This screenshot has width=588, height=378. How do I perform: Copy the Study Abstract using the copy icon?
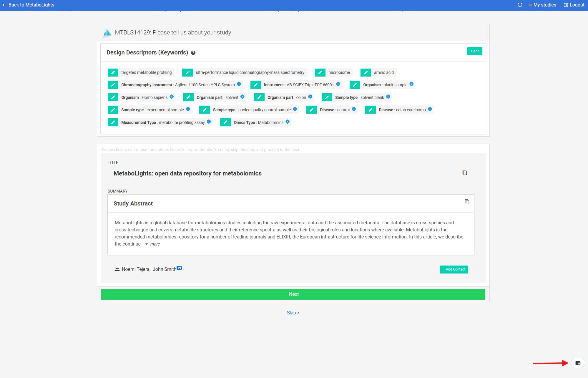(x=467, y=202)
